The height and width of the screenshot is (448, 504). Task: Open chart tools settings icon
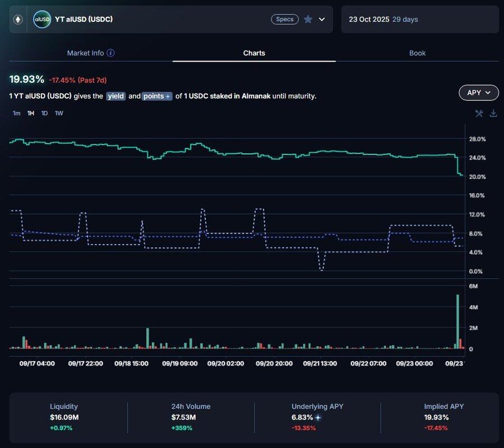(x=479, y=113)
